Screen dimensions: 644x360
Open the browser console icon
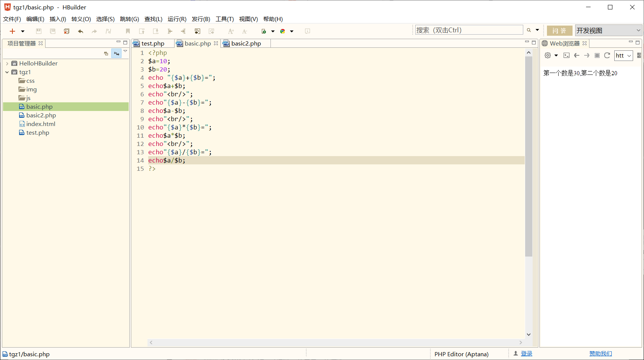coord(566,55)
